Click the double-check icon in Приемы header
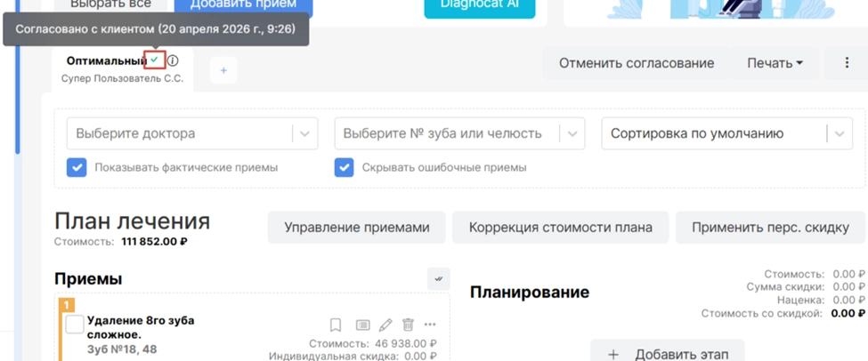Screen dimensions: 868x361 click(438, 279)
